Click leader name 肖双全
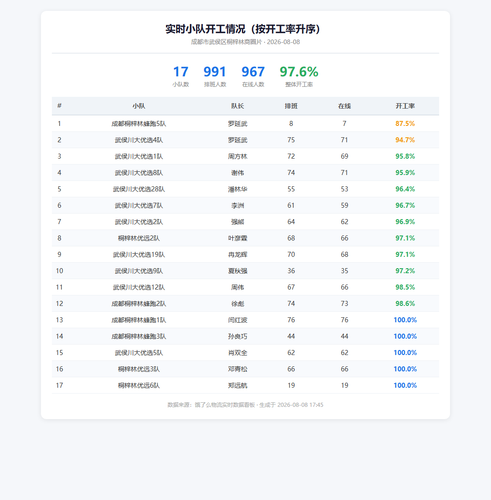The width and height of the screenshot is (491, 500). [x=237, y=352]
